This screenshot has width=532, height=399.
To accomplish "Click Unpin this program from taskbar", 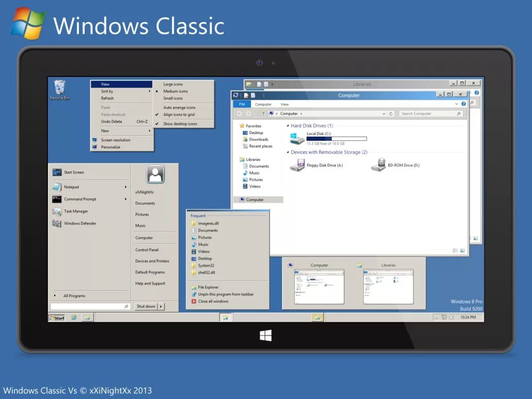I will 226,294.
